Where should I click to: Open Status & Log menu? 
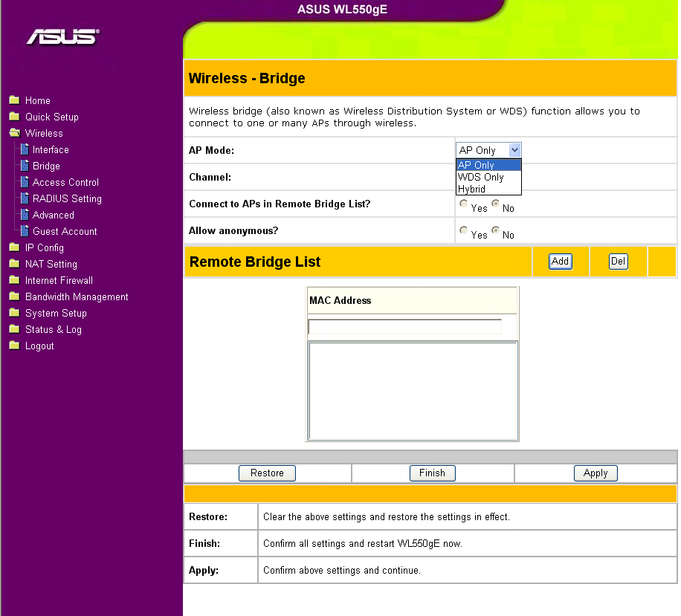(x=54, y=330)
